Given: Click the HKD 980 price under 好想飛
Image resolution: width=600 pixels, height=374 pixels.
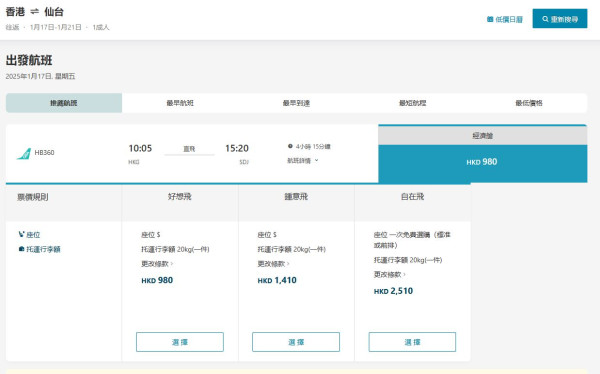Looking at the screenshot, I should coord(157,280).
